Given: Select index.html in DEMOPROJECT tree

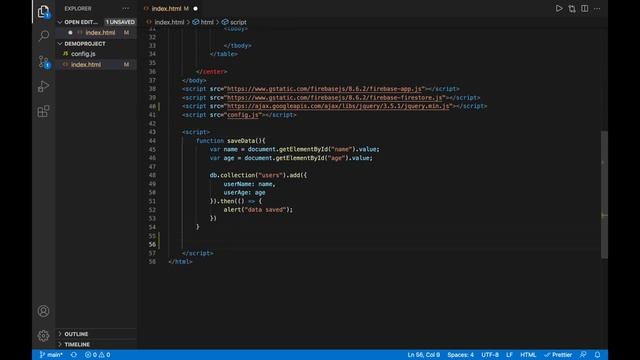Looking at the screenshot, I should [86, 64].
